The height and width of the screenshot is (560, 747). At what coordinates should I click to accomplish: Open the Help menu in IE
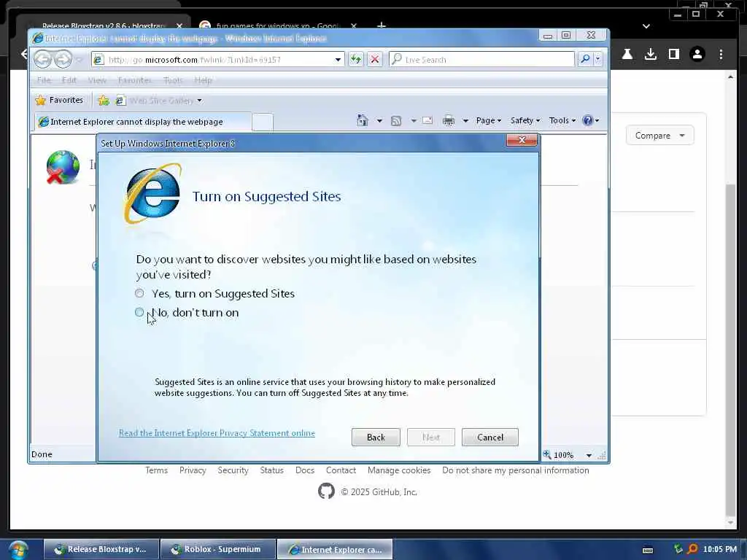pyautogui.click(x=203, y=80)
